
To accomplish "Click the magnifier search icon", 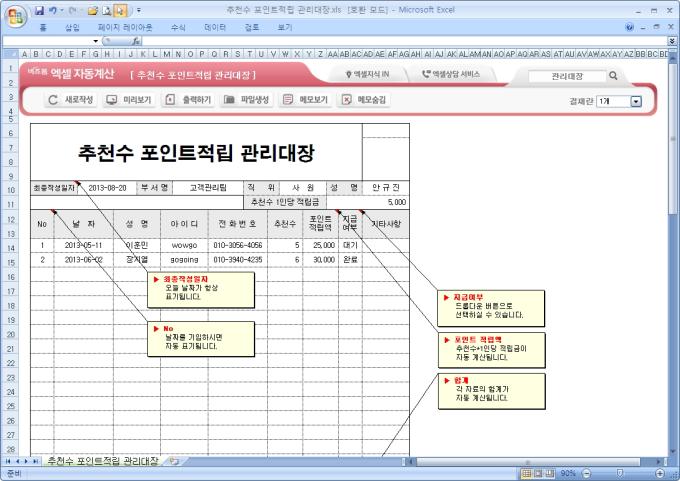I will pyautogui.click(x=613, y=76).
